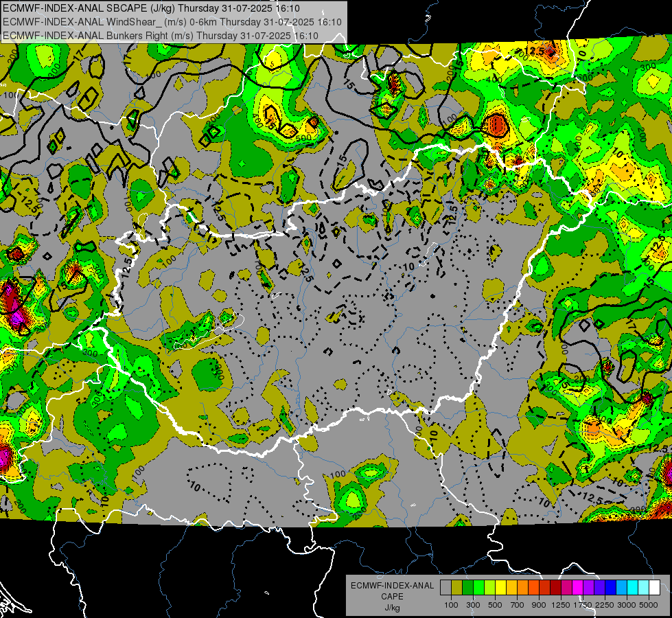This screenshot has height=618, width=672.
Task: Click the legend value 700
Action: pyautogui.click(x=518, y=605)
